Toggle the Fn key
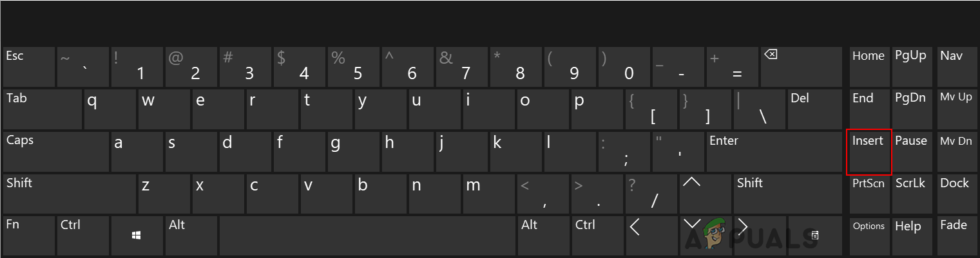This screenshot has height=258, width=980. [28, 236]
